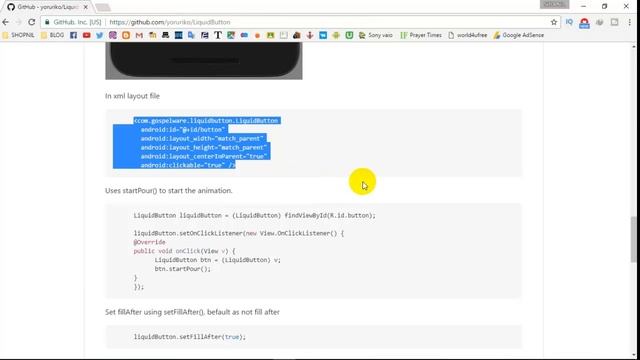Open the bold T bookmark icon
This screenshot has height=360, width=640.
[x=218, y=36]
